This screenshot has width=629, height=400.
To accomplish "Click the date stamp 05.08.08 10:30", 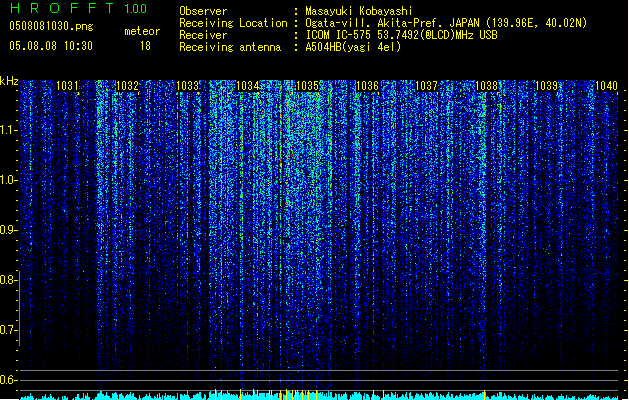I will (51, 46).
